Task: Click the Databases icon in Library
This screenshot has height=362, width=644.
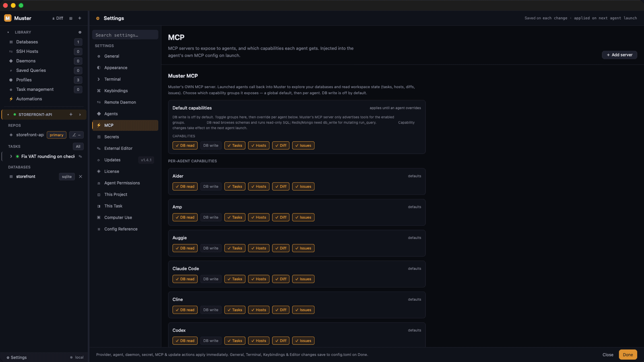Action: click(x=11, y=42)
